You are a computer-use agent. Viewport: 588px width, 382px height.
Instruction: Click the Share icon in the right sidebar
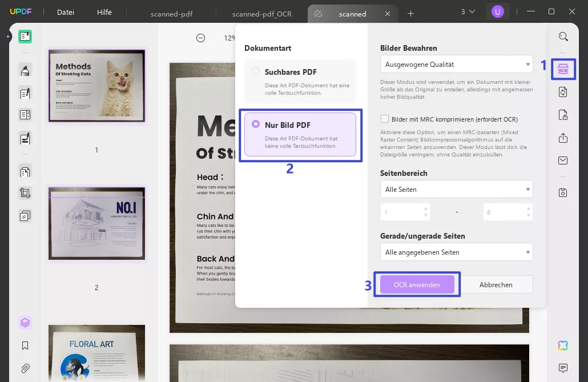(x=563, y=138)
